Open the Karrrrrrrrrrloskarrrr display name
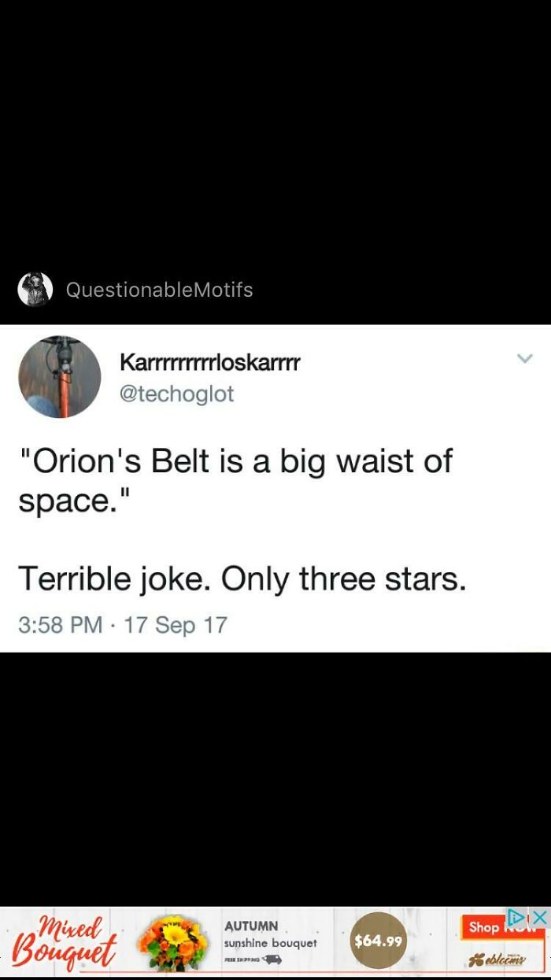This screenshot has height=980, width=551. (210, 362)
